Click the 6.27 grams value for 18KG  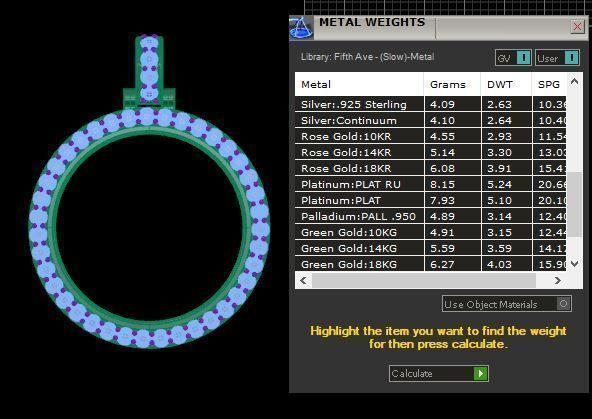442,264
